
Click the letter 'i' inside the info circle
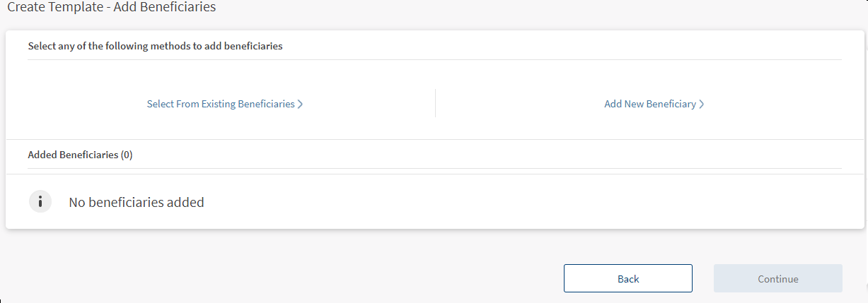coord(40,201)
